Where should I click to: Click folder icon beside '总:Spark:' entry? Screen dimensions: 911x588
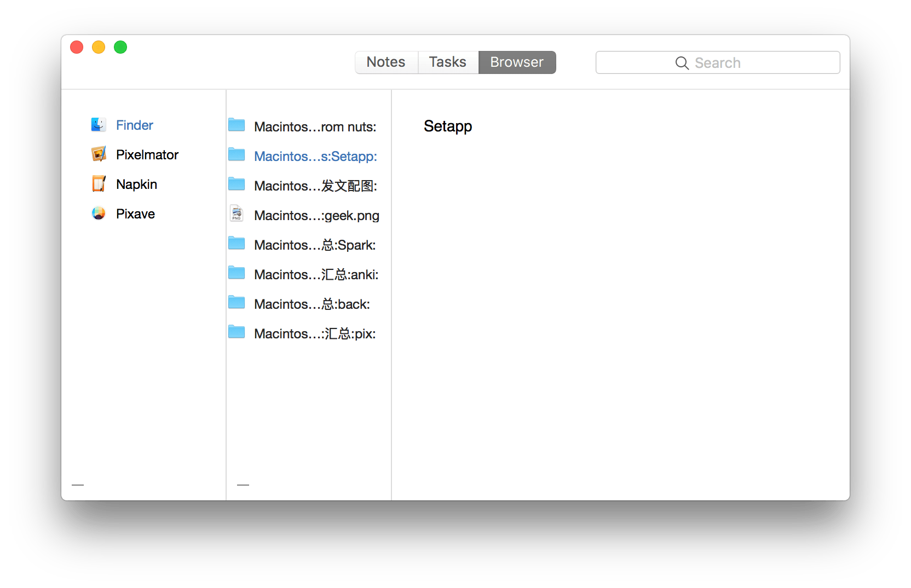(237, 244)
